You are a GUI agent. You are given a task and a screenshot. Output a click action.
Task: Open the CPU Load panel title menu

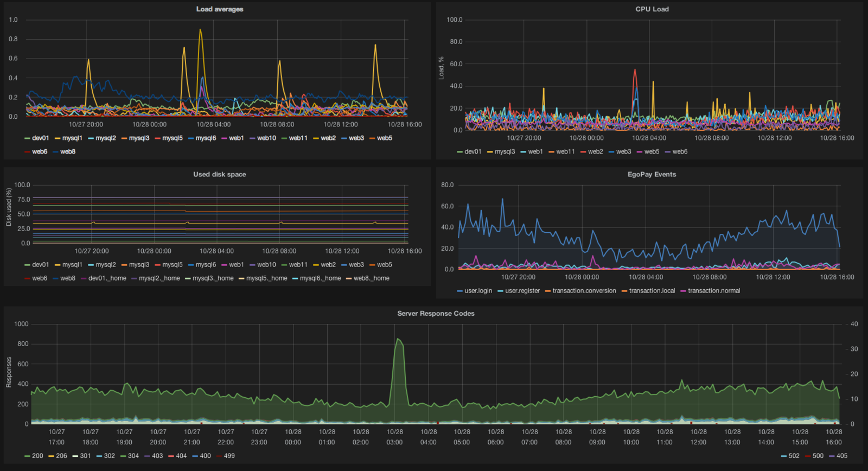(x=652, y=9)
